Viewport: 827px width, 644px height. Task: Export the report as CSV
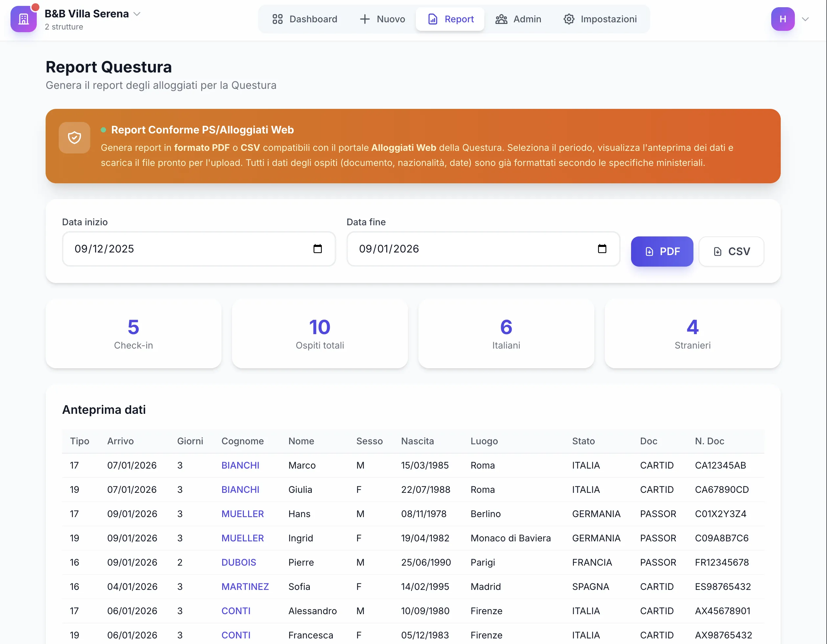tap(731, 251)
